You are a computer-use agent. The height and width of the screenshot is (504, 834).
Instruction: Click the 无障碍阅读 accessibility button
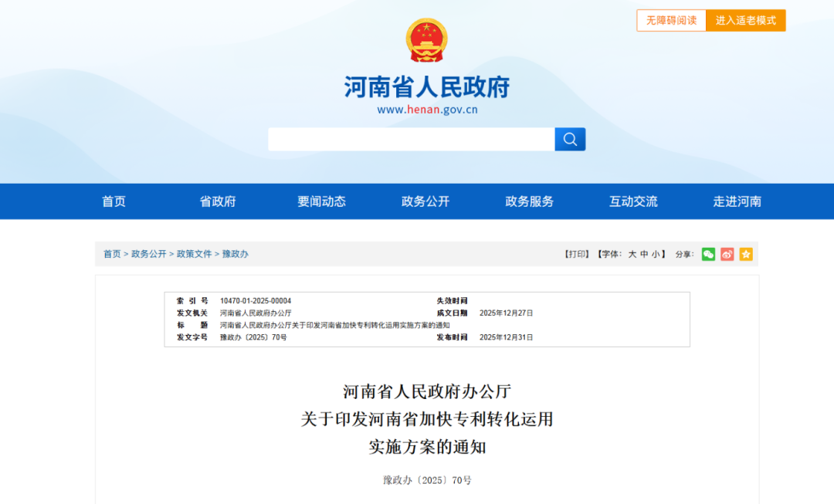tap(670, 20)
